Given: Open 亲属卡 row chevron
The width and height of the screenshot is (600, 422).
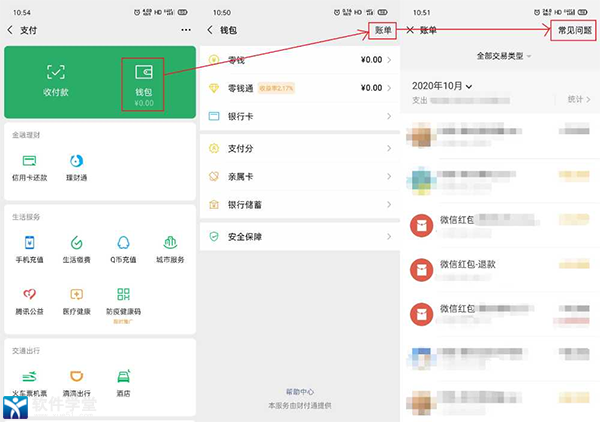Looking at the screenshot, I should 389,176.
